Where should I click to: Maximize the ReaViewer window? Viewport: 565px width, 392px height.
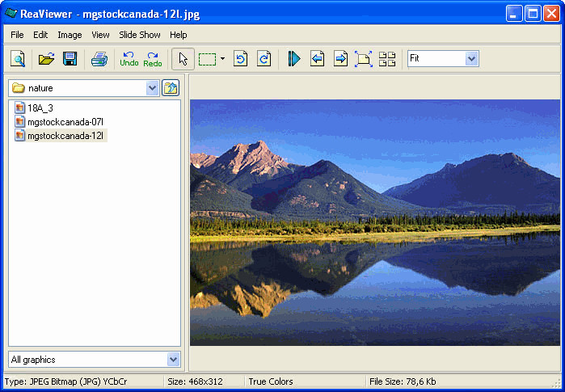tap(533, 14)
